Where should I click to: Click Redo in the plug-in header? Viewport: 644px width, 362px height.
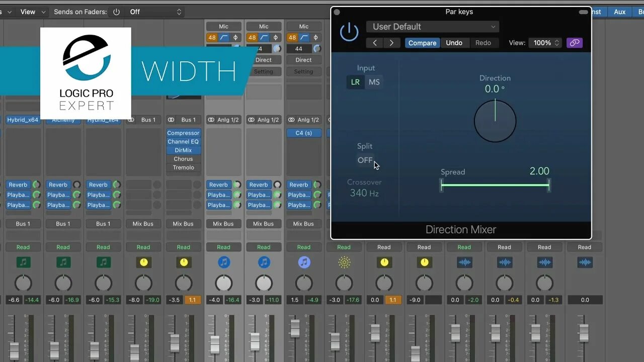point(483,43)
